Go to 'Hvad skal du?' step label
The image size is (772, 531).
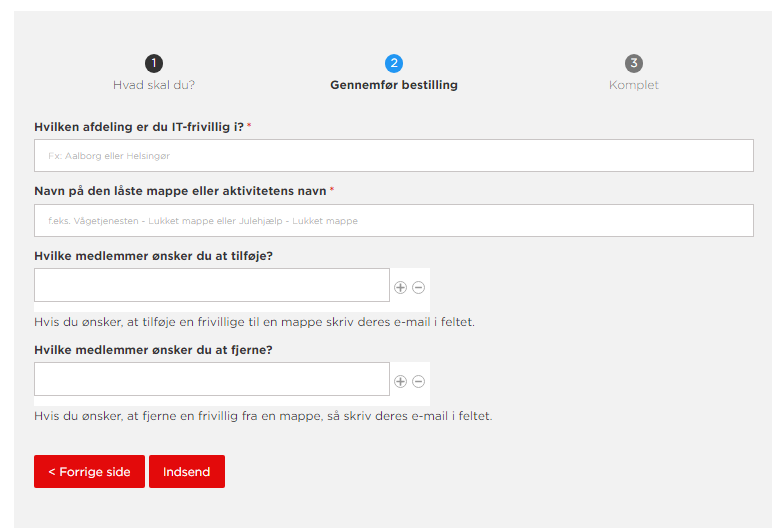[x=154, y=85]
